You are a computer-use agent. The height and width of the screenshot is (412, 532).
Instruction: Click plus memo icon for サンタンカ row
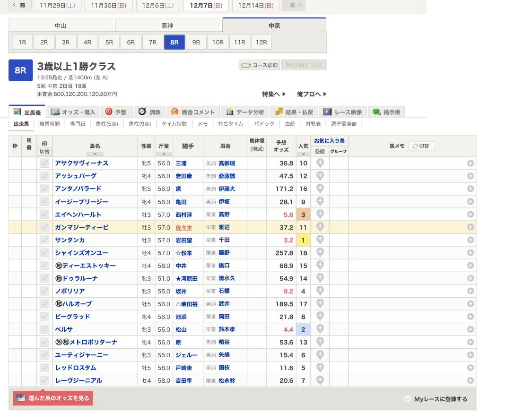click(470, 240)
